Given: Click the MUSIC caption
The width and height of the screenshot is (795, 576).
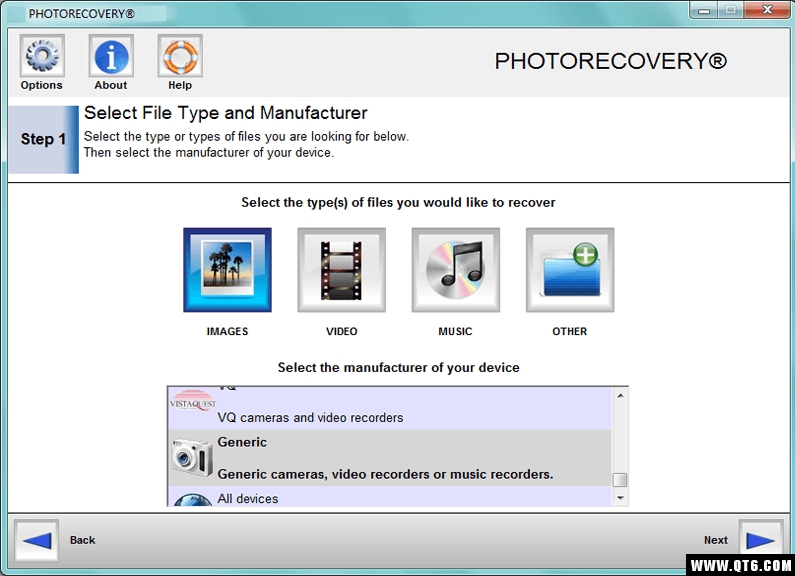Looking at the screenshot, I should [455, 331].
